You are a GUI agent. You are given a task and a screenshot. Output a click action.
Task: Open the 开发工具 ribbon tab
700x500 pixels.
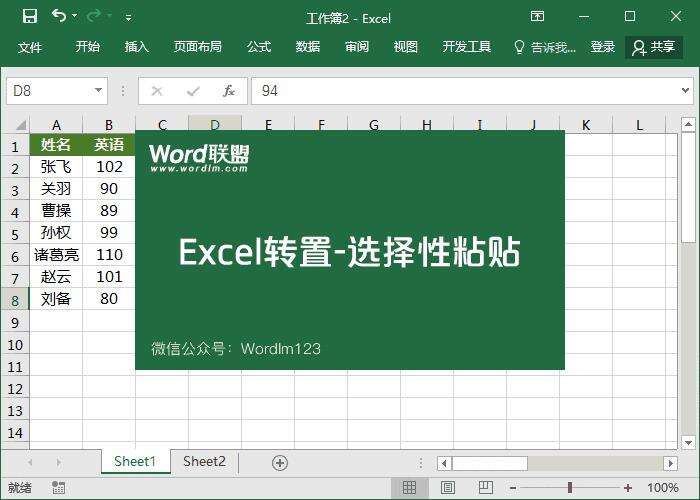467,46
